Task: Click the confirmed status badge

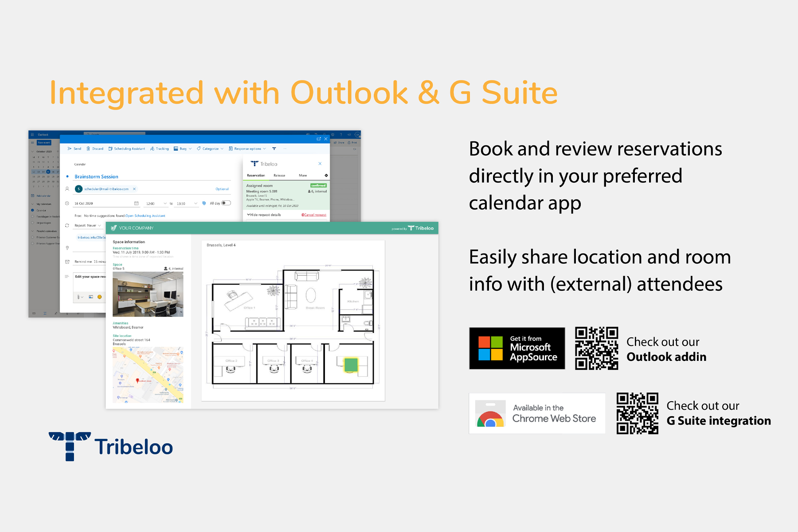Action: tap(318, 186)
